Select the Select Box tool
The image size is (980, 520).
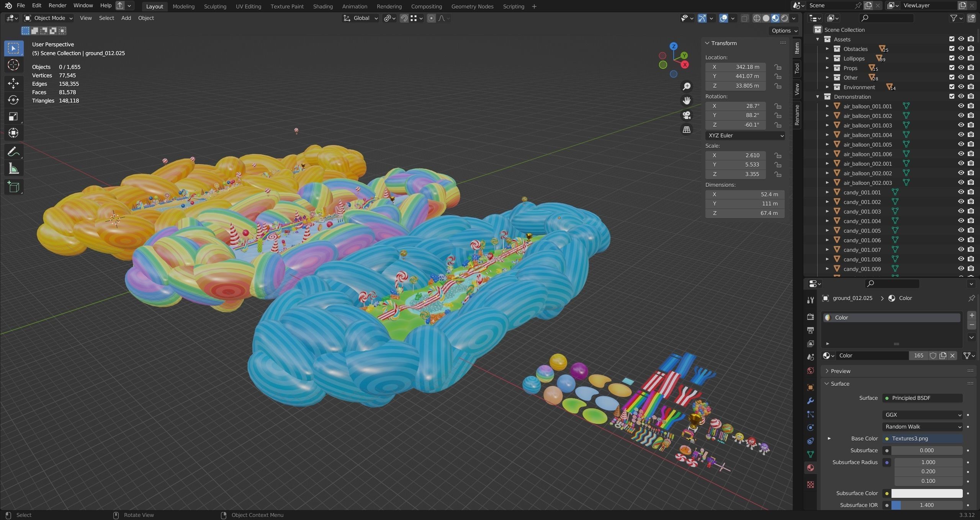(13, 48)
